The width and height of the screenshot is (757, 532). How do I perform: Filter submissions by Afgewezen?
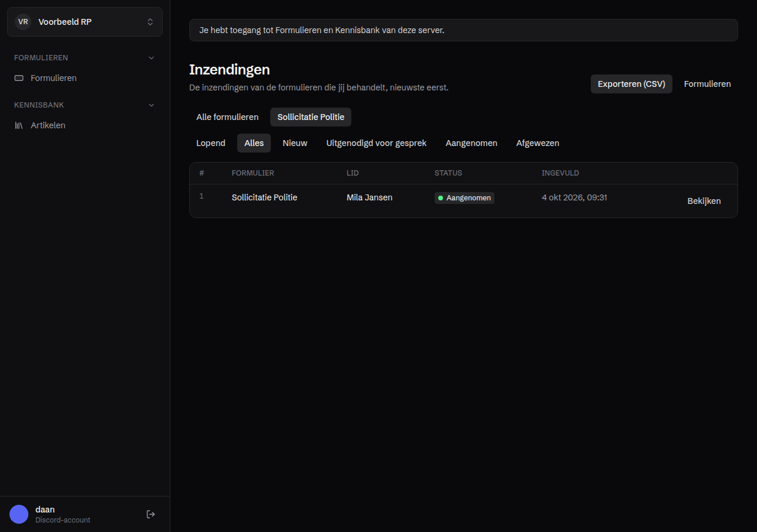point(538,143)
